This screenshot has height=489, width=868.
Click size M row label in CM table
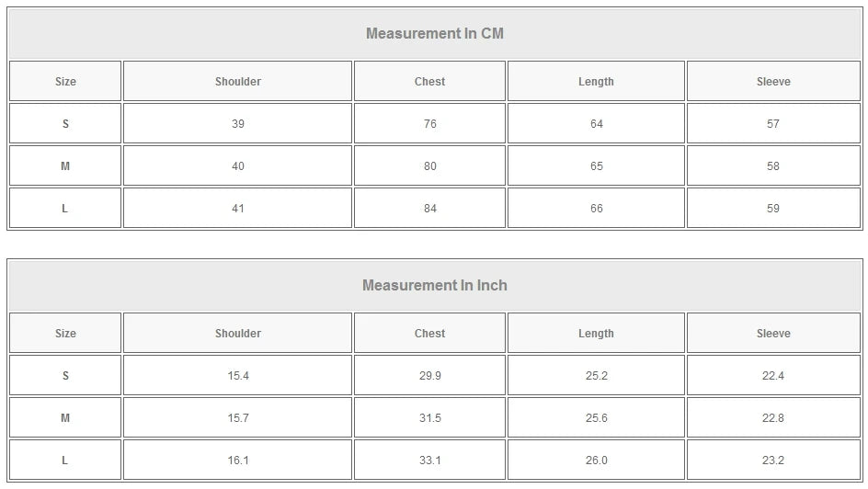[65, 166]
